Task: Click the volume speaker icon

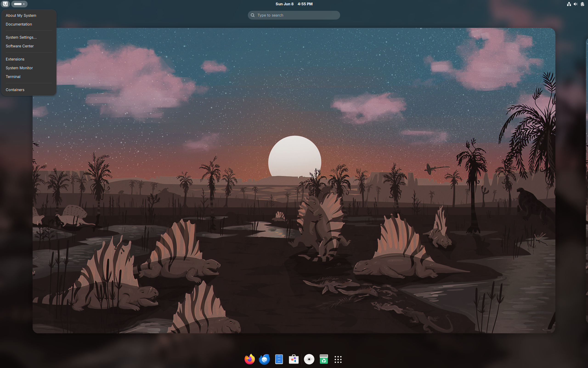Action: coord(576,4)
